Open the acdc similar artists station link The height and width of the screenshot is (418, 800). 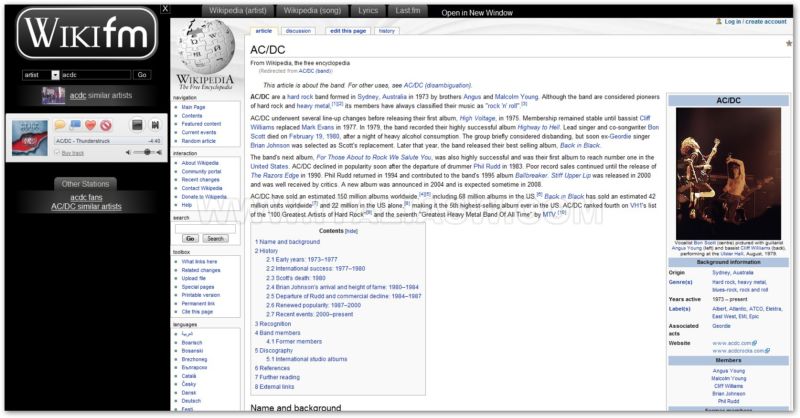tap(101, 95)
